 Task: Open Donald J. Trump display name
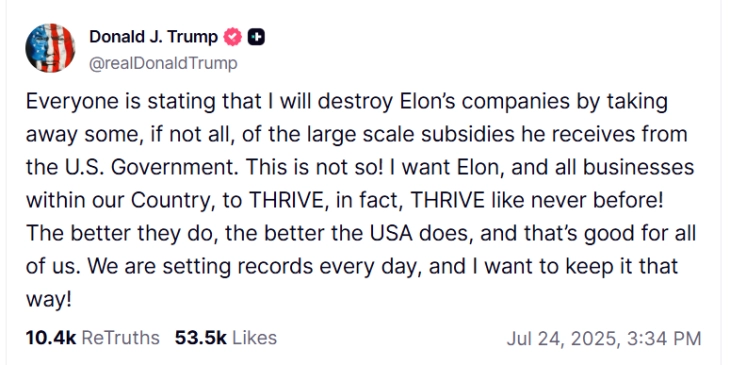coord(154,37)
